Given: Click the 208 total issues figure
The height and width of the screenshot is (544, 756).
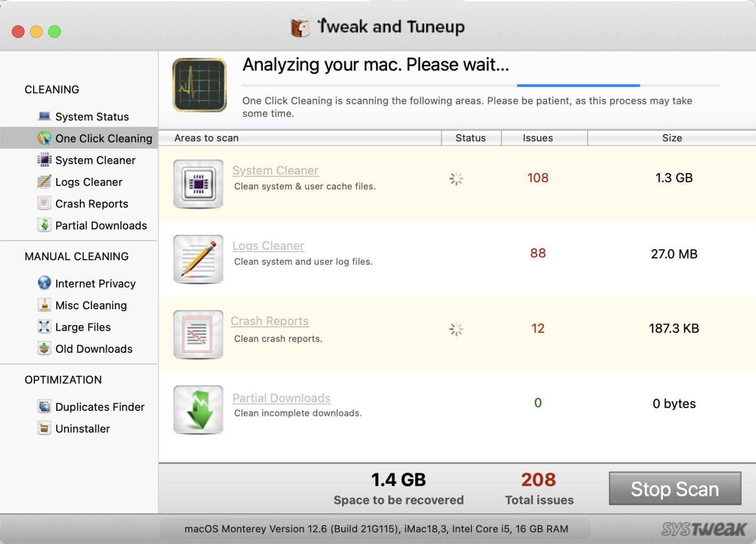Looking at the screenshot, I should click(539, 480).
